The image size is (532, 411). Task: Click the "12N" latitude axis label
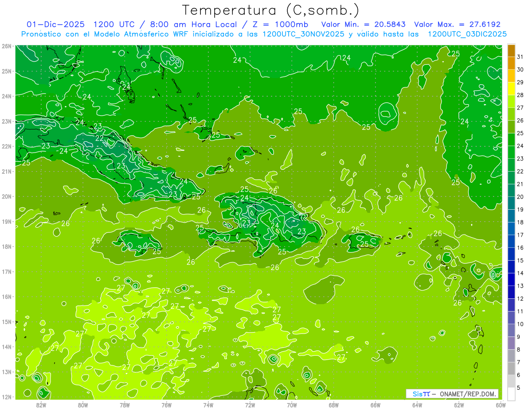pyautogui.click(x=6, y=397)
